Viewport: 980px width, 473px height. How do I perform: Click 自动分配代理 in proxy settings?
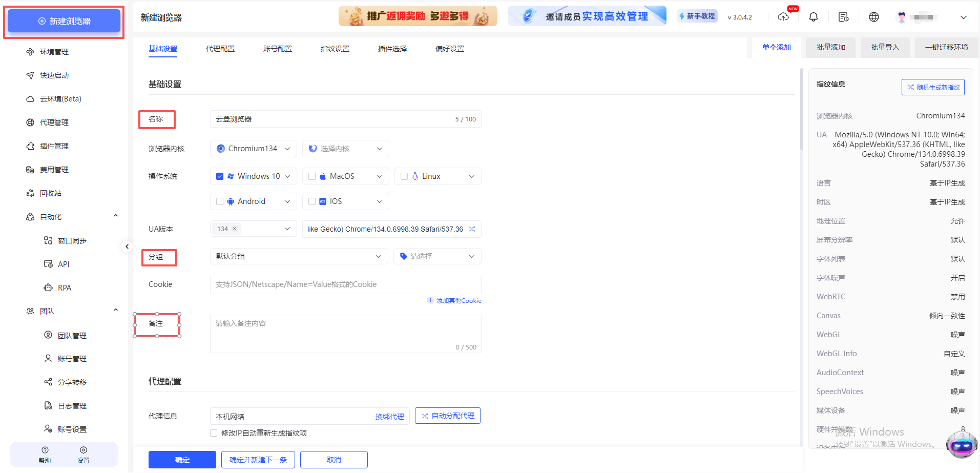point(447,416)
